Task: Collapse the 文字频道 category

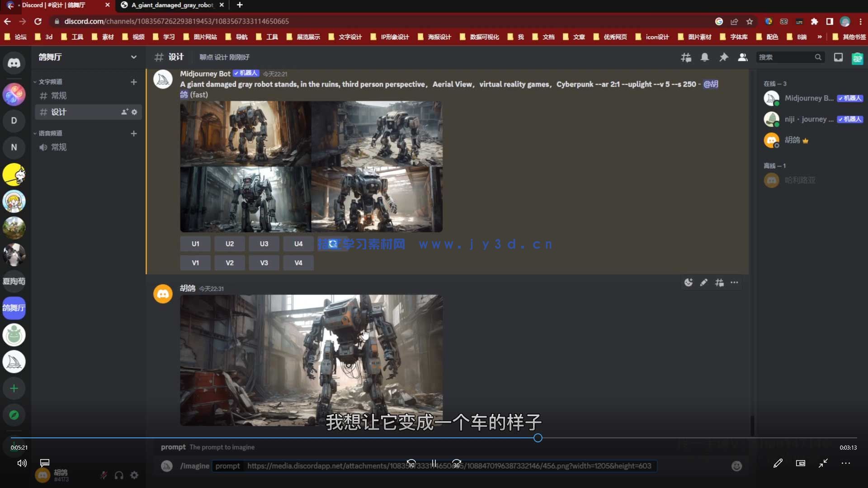Action: pyautogui.click(x=50, y=81)
